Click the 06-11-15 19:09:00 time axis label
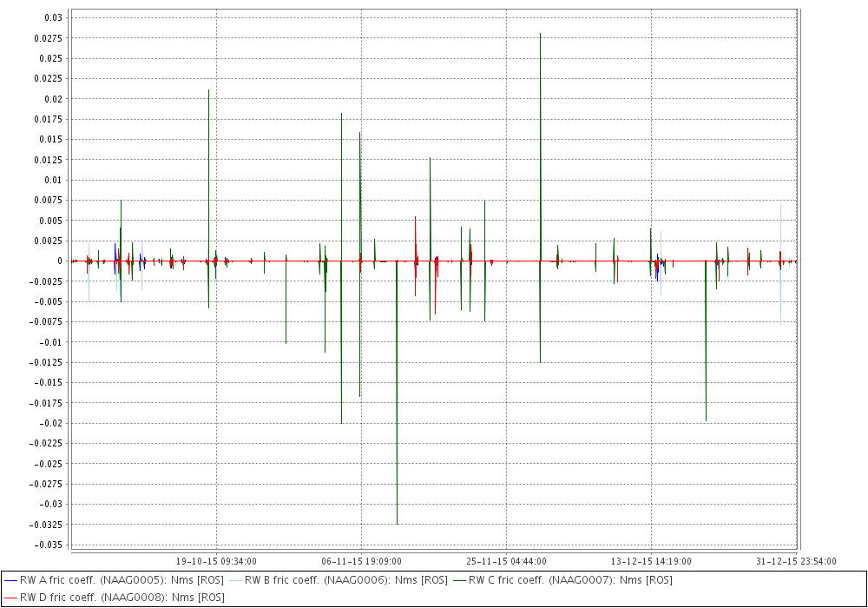868x608 pixels. (361, 561)
